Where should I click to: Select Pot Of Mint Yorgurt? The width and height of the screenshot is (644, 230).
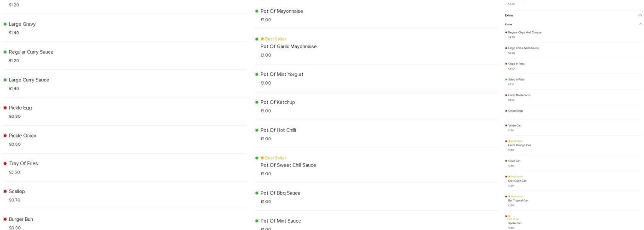click(x=282, y=75)
